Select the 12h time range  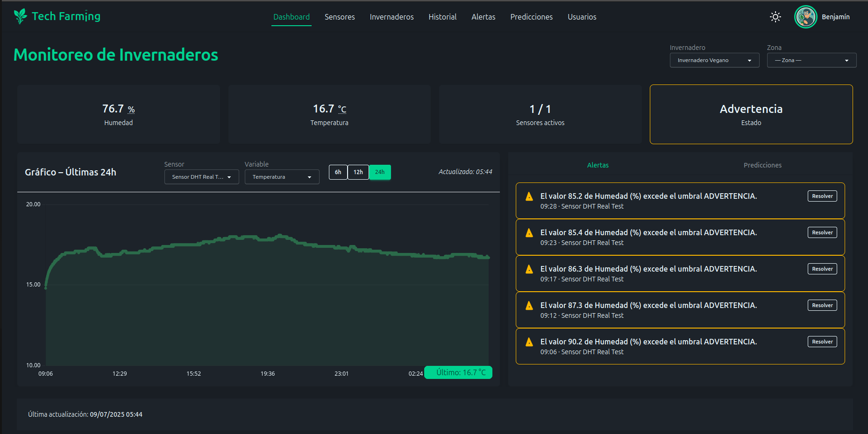[x=358, y=172]
